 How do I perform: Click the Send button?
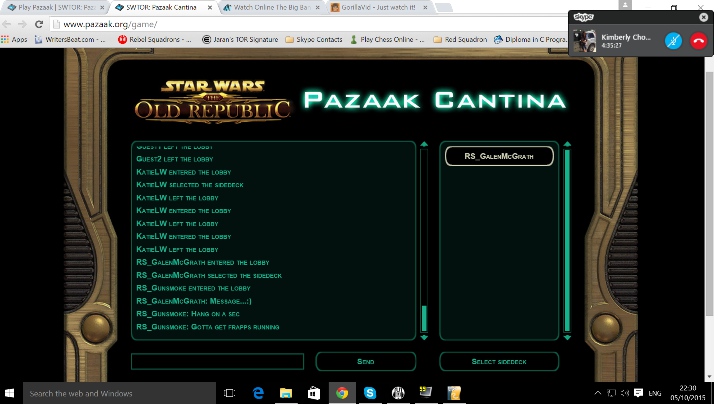click(365, 361)
